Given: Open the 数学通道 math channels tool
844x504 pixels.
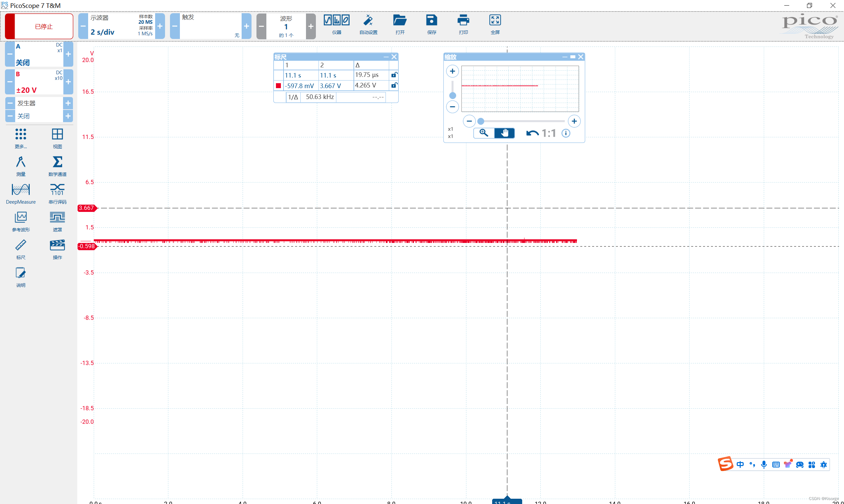Looking at the screenshot, I should (57, 166).
